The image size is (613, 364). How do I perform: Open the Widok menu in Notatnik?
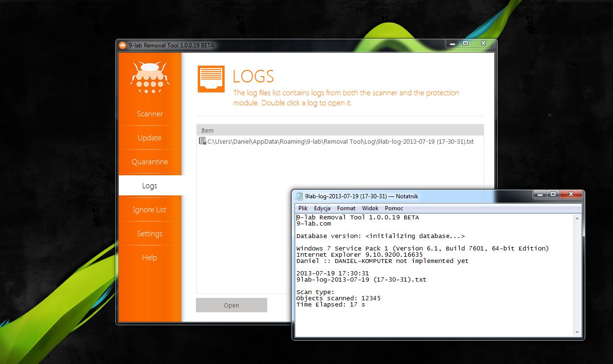click(x=370, y=208)
